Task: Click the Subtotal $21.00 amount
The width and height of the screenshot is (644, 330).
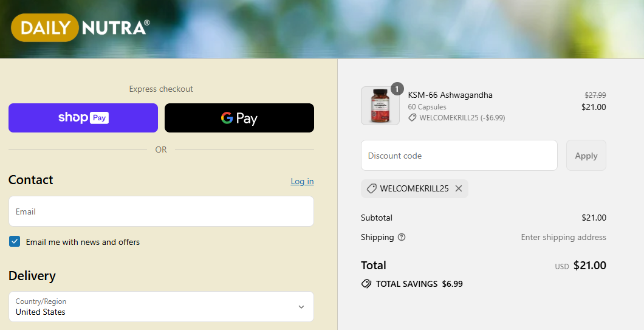Action: (x=594, y=218)
